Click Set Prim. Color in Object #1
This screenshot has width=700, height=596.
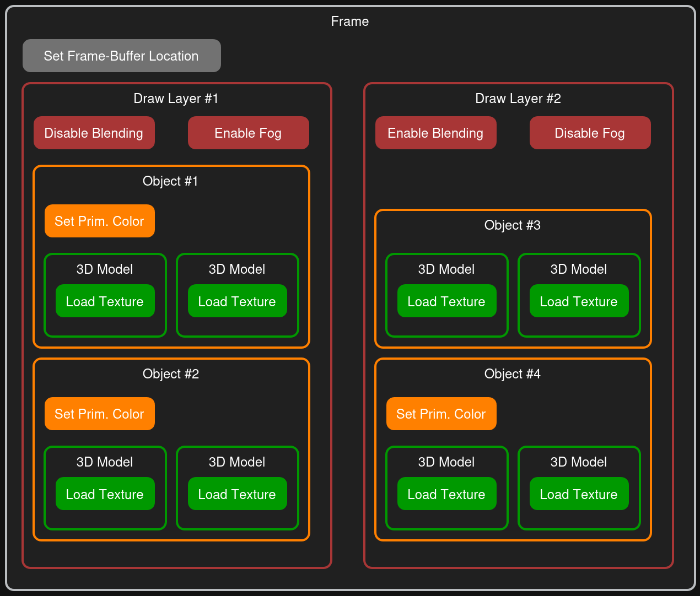[99, 221]
